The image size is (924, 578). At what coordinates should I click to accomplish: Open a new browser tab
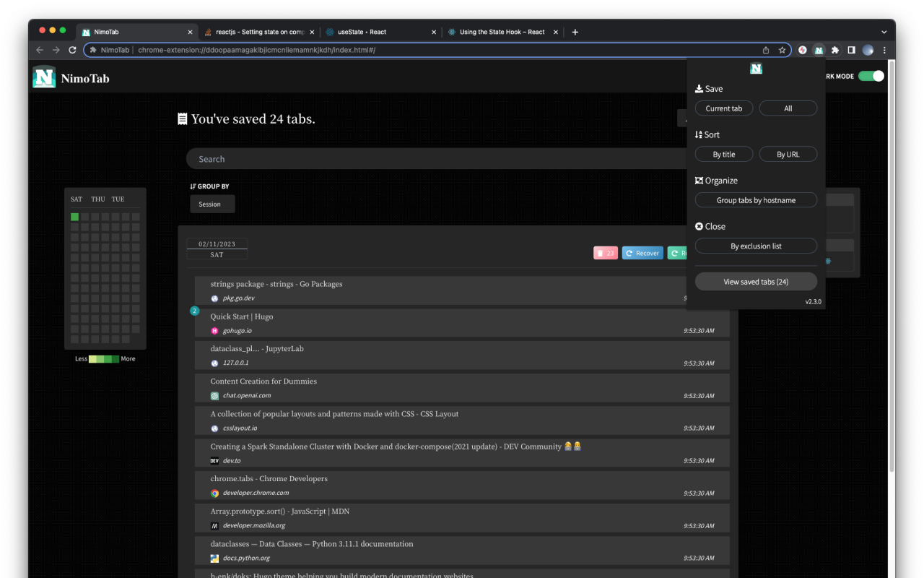pyautogui.click(x=575, y=32)
